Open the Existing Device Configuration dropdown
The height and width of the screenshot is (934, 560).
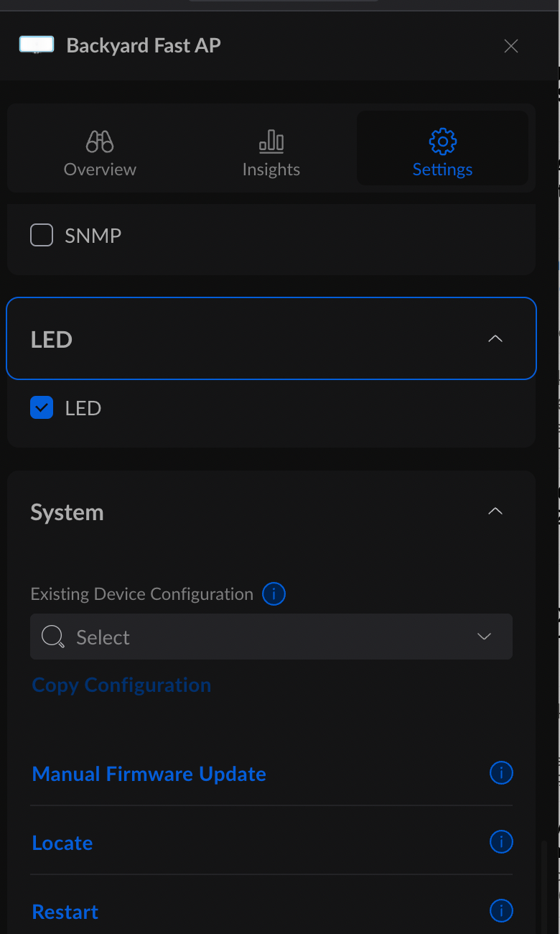[271, 637]
